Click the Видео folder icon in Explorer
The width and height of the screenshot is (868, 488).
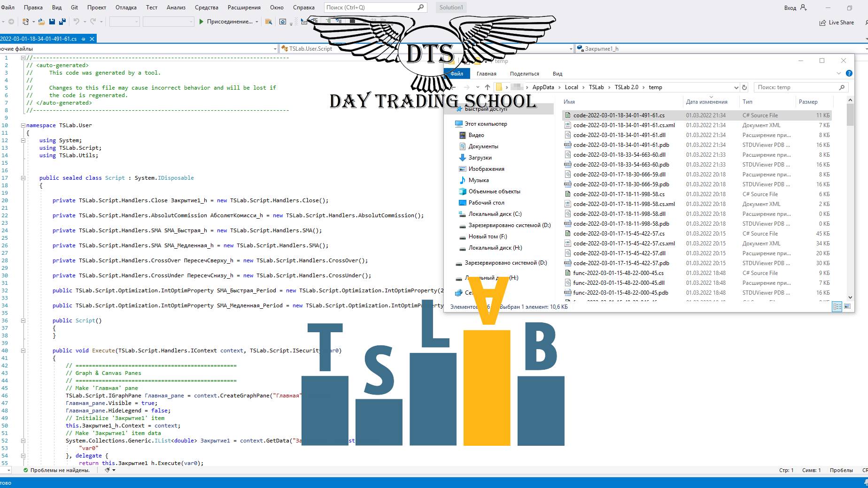(463, 135)
